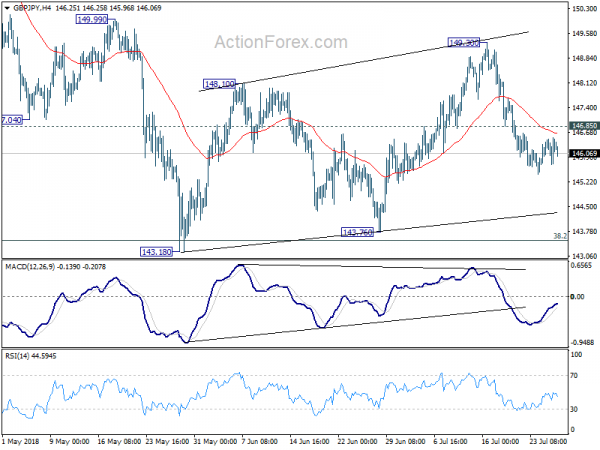The height and width of the screenshot is (450, 600).
Task: Select the 16 Jul 00:00 date label
Action: click(x=500, y=441)
